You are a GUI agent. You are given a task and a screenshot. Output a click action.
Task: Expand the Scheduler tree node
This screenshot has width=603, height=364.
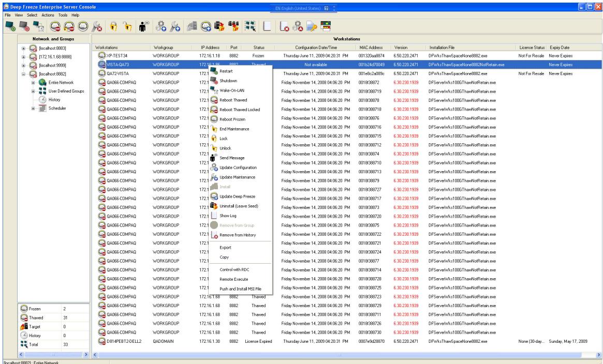coord(33,108)
